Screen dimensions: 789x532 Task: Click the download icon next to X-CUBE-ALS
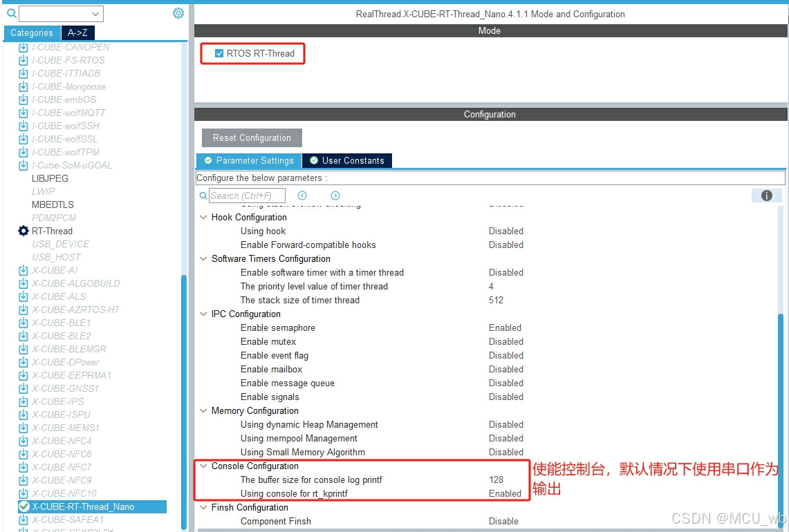click(x=23, y=296)
